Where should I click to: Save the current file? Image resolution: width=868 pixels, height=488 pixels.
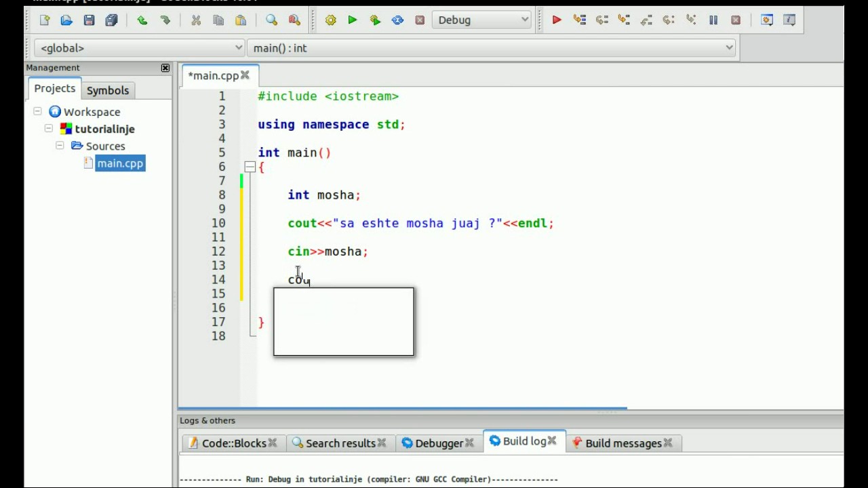[x=89, y=20]
